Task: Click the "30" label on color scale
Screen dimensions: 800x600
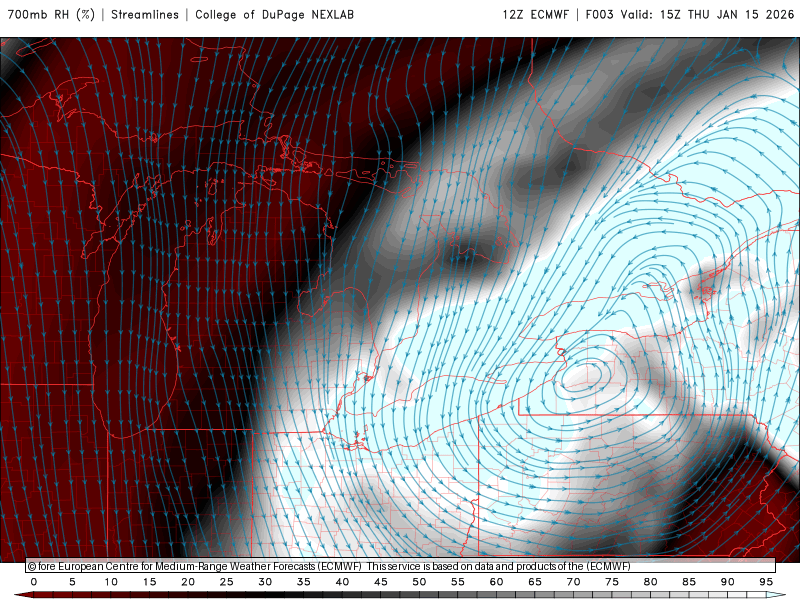Action: 265,582
